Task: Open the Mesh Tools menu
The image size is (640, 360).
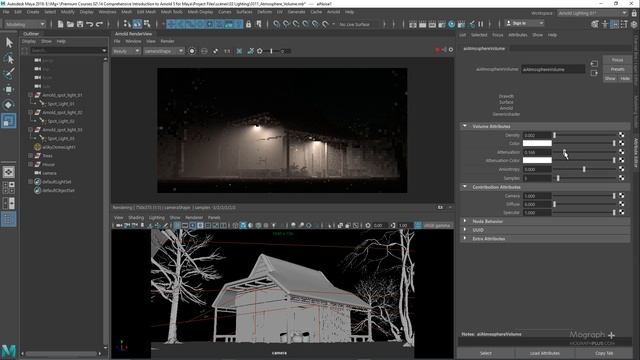Action: [x=171, y=12]
